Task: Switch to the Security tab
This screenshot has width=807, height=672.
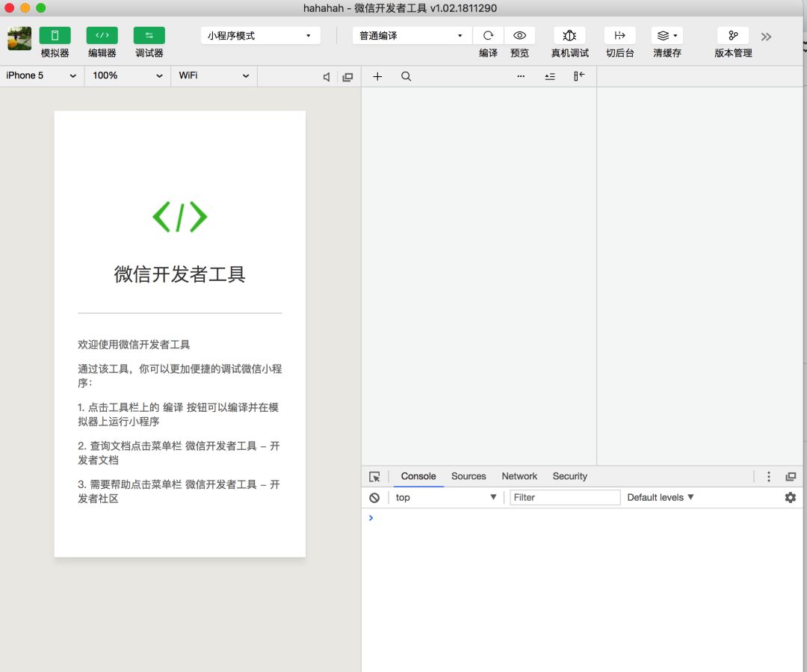Action: tap(569, 476)
